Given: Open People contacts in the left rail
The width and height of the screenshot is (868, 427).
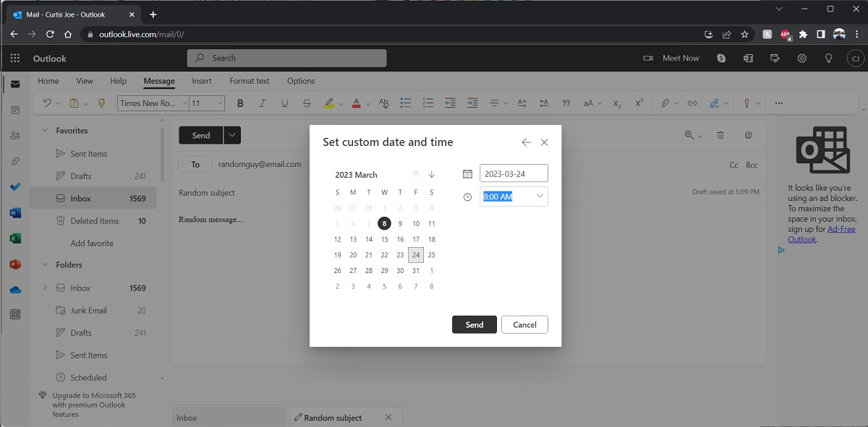Looking at the screenshot, I should coord(14,136).
